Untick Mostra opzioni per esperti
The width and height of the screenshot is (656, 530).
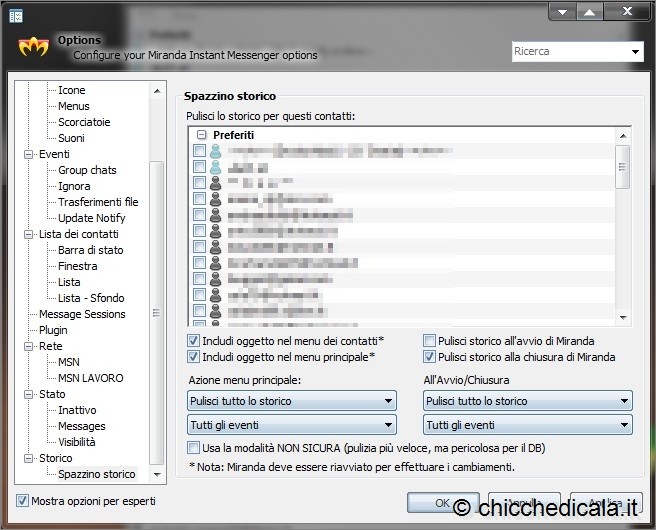[22, 500]
